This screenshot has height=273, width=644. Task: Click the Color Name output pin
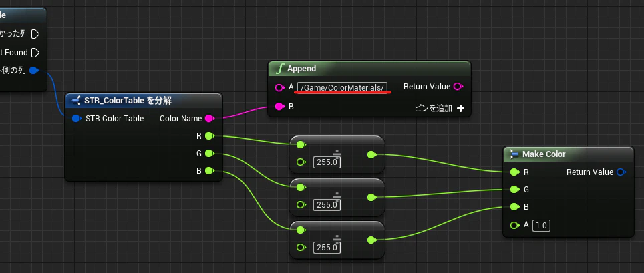tap(210, 119)
